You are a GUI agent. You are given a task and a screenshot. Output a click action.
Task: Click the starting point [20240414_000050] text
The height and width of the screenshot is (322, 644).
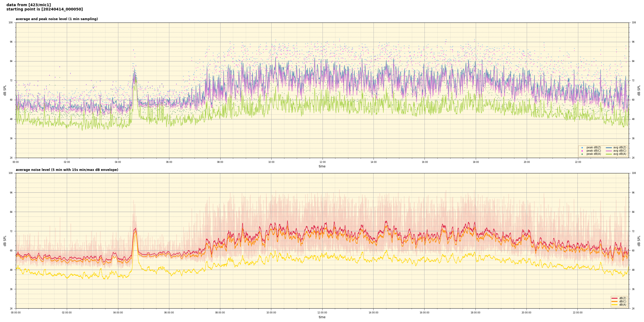tap(45, 9)
